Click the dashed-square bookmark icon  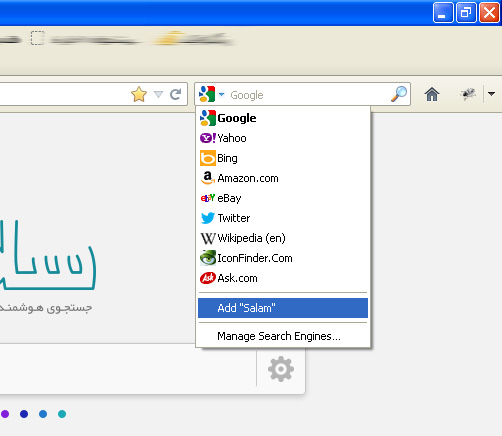[x=38, y=38]
